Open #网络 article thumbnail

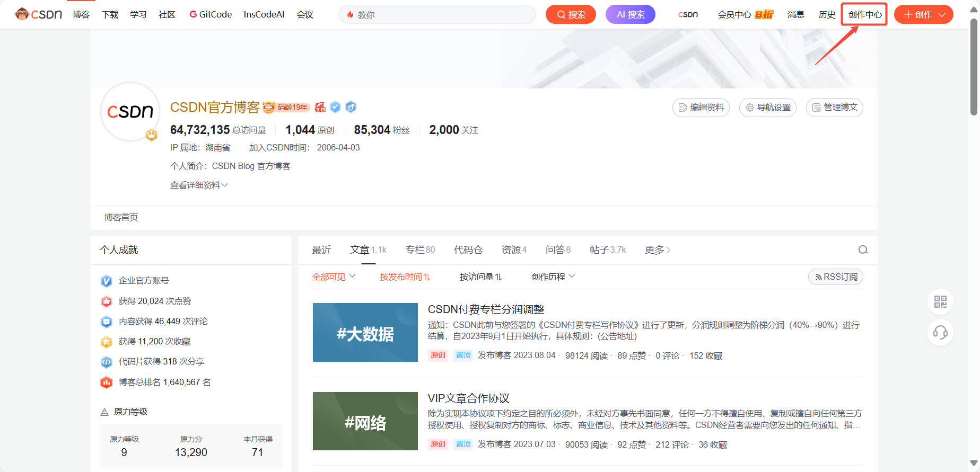365,421
